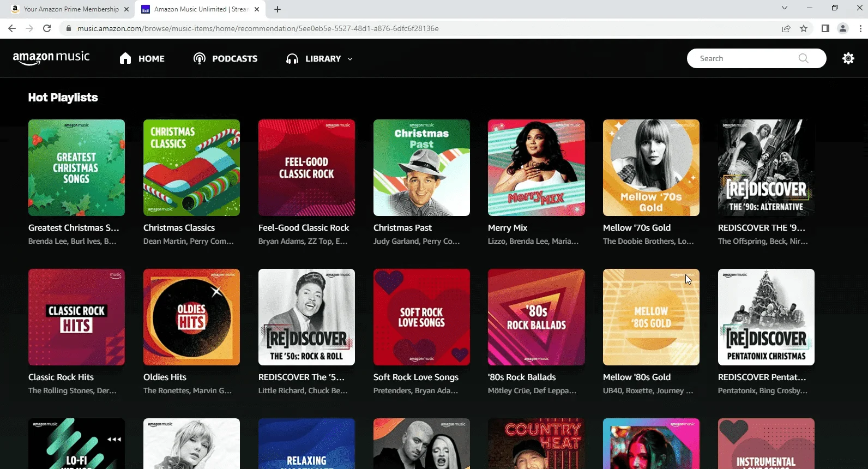868x469 pixels.
Task: Close the Amazon Prime Membership tab
Action: (x=126, y=9)
